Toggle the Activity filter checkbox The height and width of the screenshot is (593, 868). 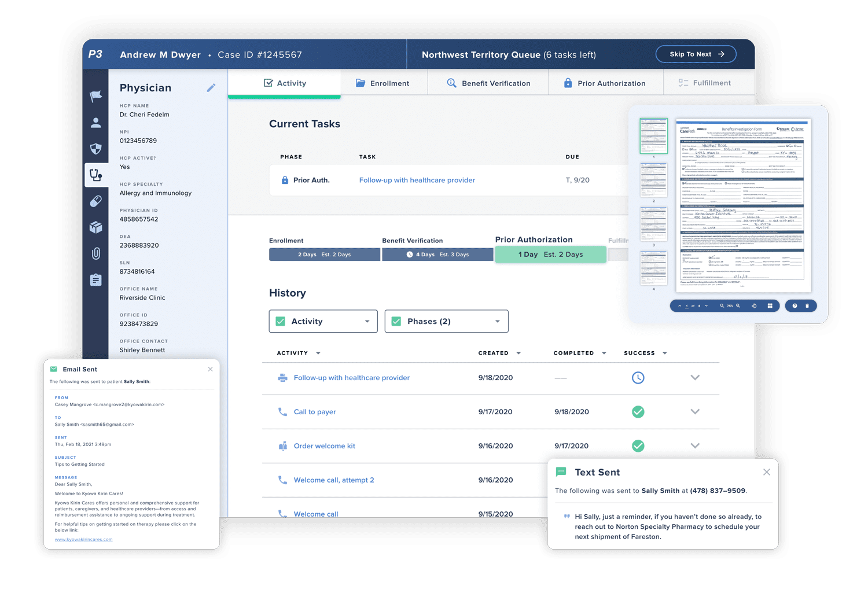[281, 321]
